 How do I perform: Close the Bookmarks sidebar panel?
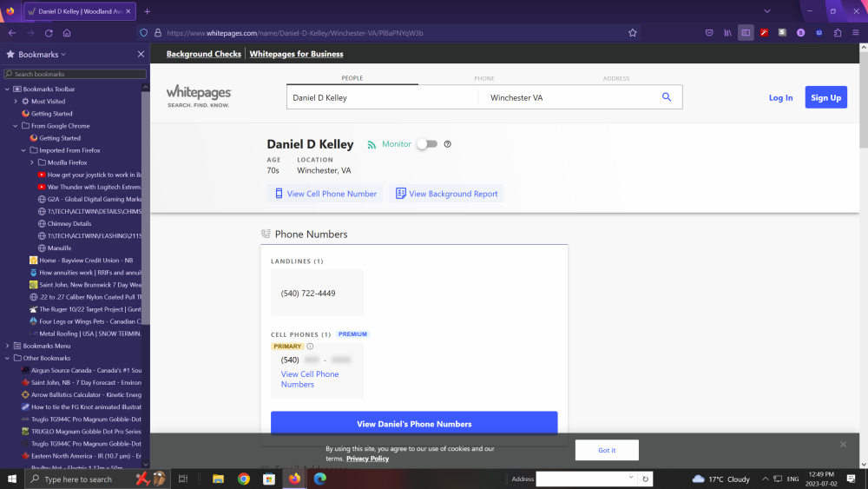click(141, 54)
